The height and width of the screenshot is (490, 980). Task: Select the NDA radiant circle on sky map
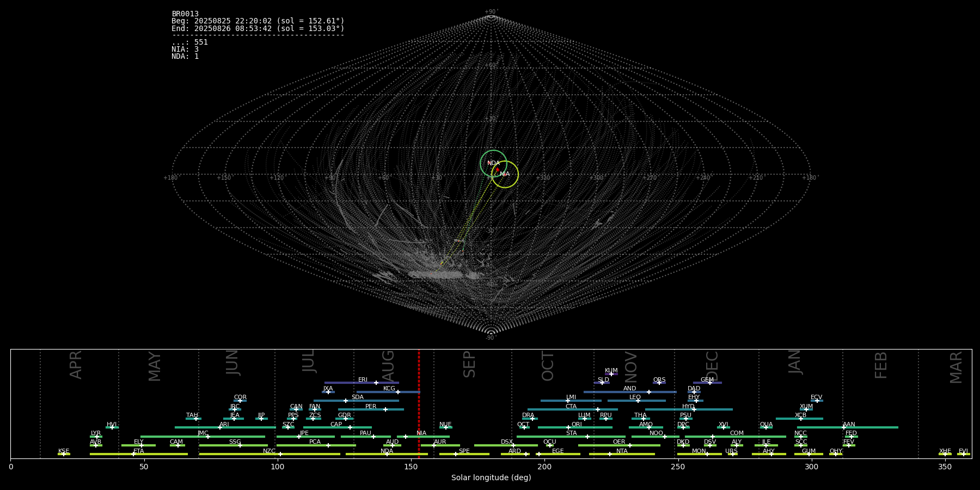(493, 163)
